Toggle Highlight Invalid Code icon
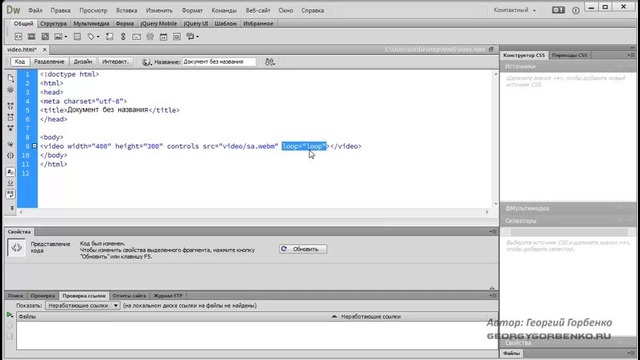The width and height of the screenshot is (640, 360). 11,183
